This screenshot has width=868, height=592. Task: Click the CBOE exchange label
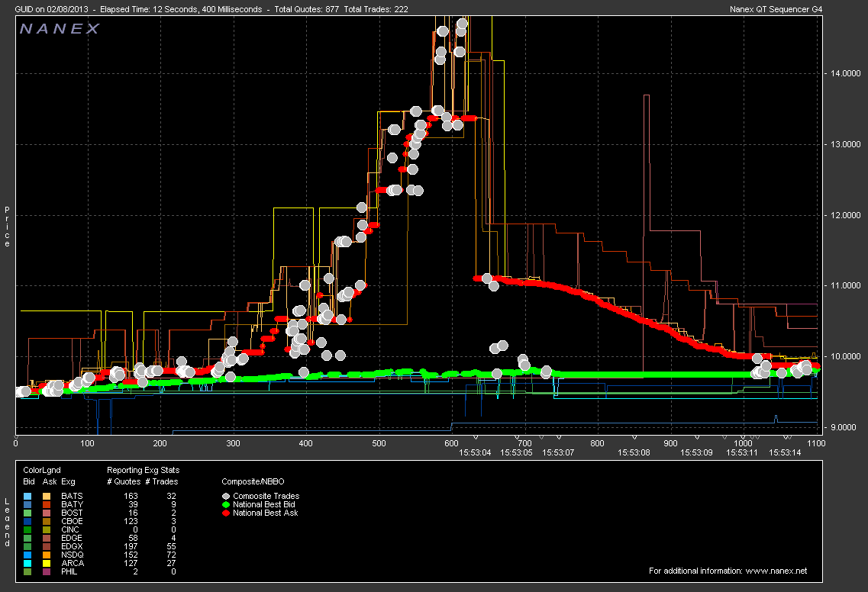click(72, 521)
